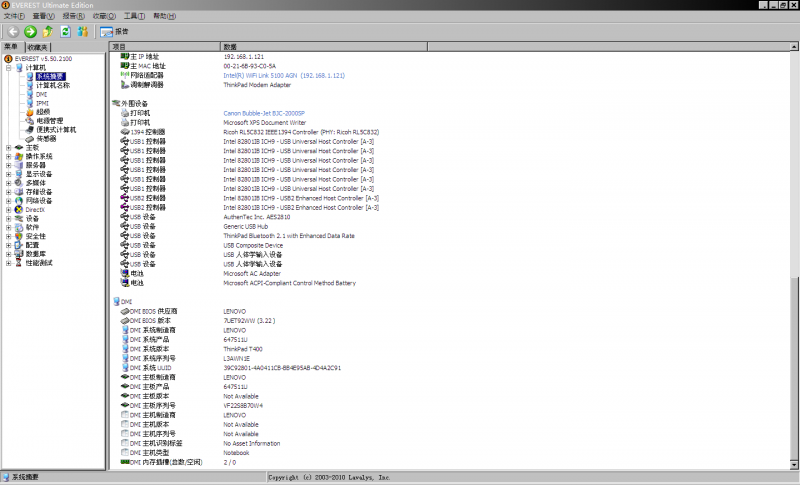
Task: Expand the 操作系统 tree node
Action: point(9,157)
